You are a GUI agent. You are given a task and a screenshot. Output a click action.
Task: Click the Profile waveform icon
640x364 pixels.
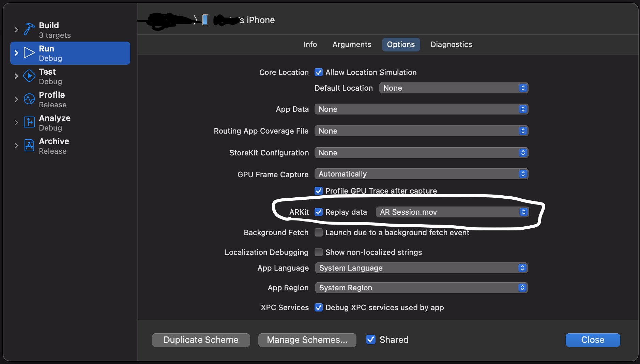click(29, 99)
